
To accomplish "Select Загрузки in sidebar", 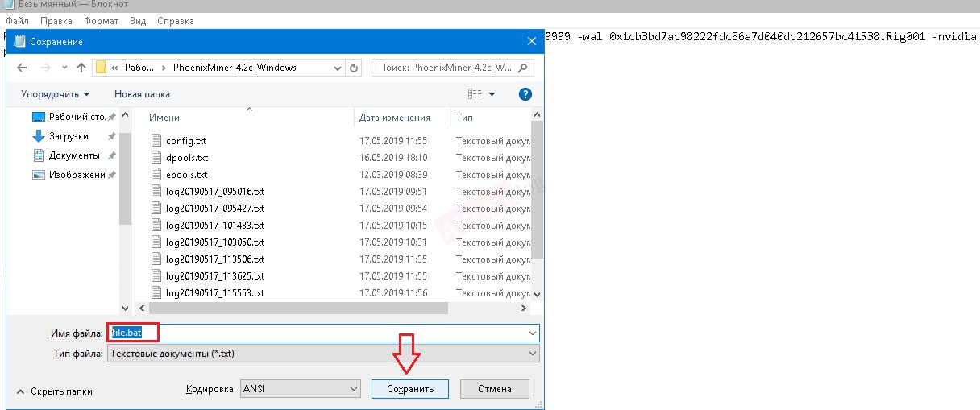I will click(69, 136).
